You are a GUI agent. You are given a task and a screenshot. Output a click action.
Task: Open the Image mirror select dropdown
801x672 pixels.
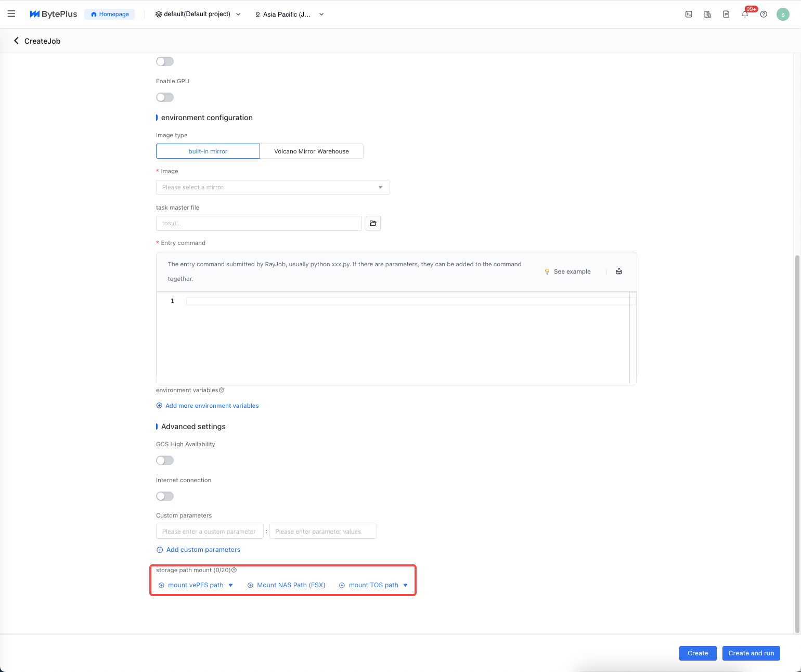[273, 187]
